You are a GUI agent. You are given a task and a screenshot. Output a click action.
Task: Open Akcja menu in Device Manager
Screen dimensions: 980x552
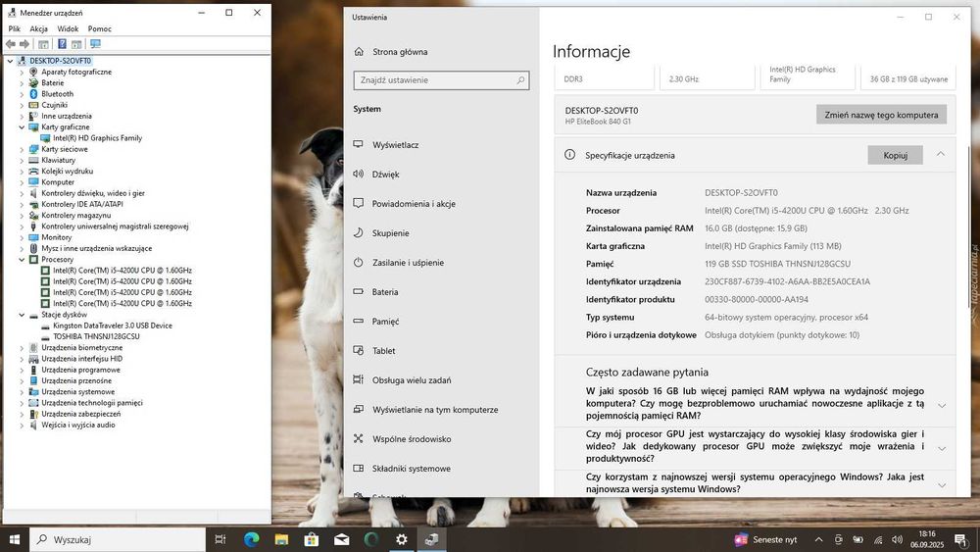[39, 28]
